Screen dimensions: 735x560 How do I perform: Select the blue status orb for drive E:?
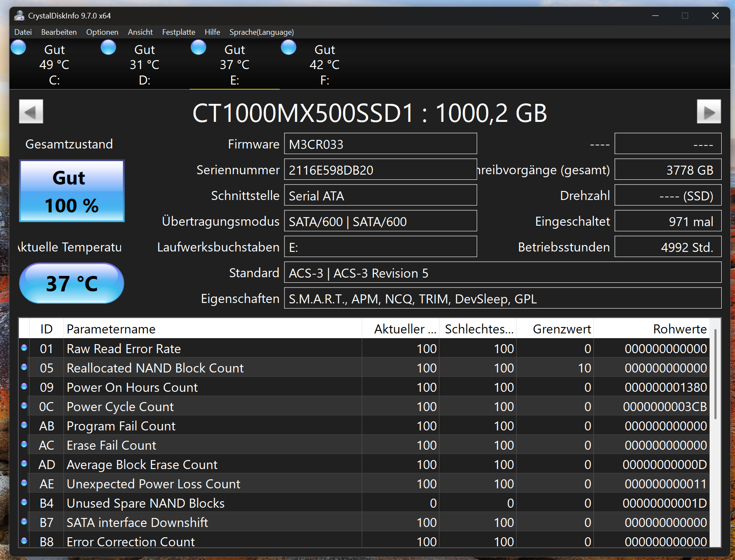tap(199, 47)
